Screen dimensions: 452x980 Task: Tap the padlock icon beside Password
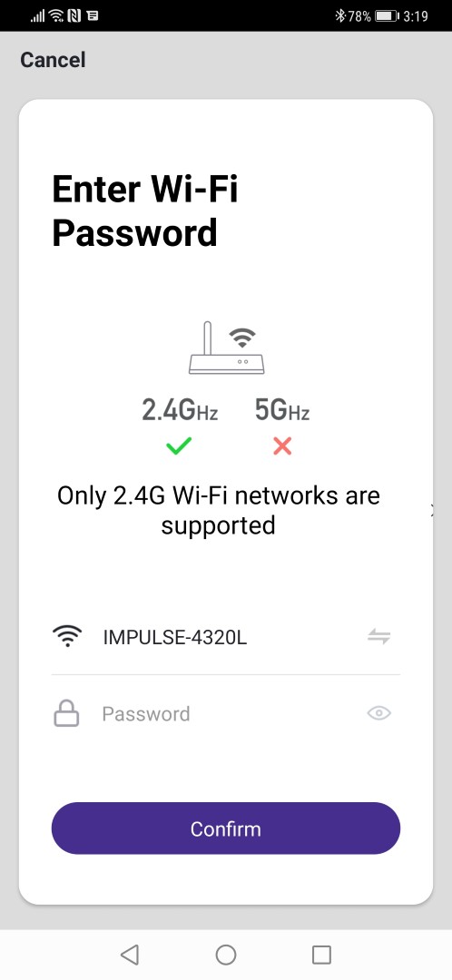tap(66, 714)
